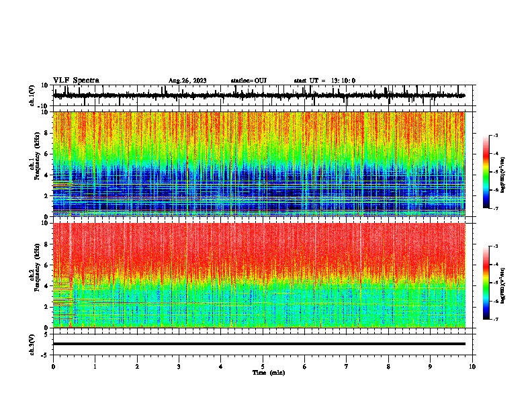The width and height of the screenshot is (532, 411).
Task: Click the "3" tick on the time axis
Action: click(x=179, y=367)
